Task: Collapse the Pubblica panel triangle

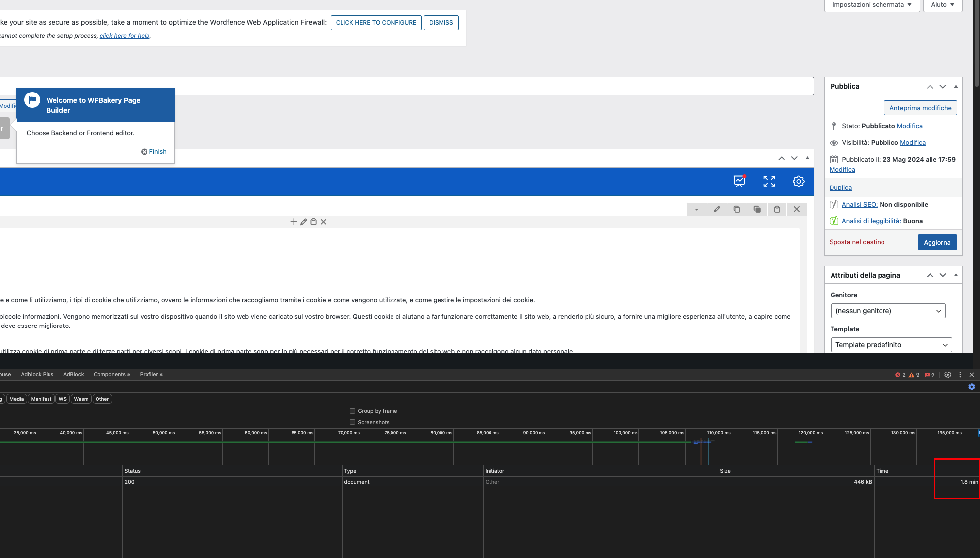Action: (x=956, y=86)
